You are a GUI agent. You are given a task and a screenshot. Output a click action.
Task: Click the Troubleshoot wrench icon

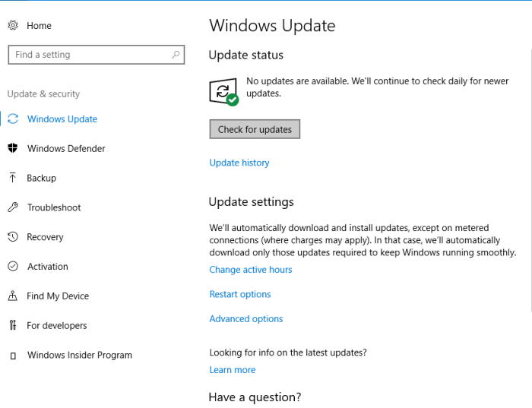click(x=13, y=207)
